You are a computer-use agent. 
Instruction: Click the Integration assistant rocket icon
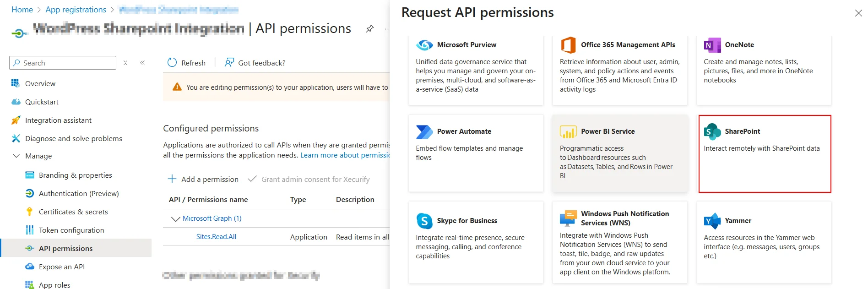coord(16,120)
